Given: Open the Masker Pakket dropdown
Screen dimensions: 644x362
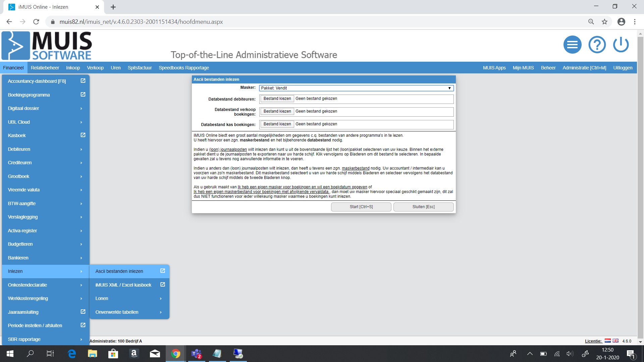Looking at the screenshot, I should click(x=356, y=88).
